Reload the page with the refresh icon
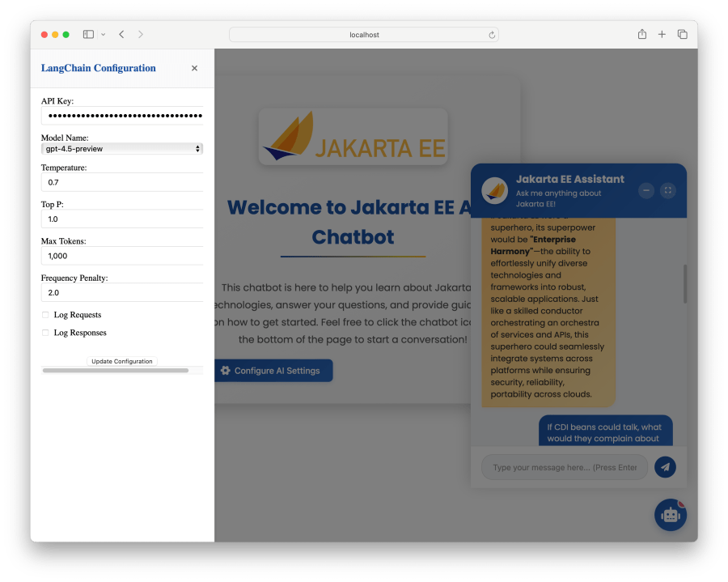The height and width of the screenshot is (582, 728). tap(492, 35)
